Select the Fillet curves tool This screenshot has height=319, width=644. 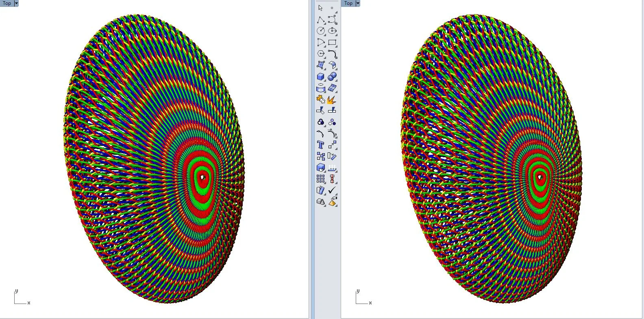332,54
